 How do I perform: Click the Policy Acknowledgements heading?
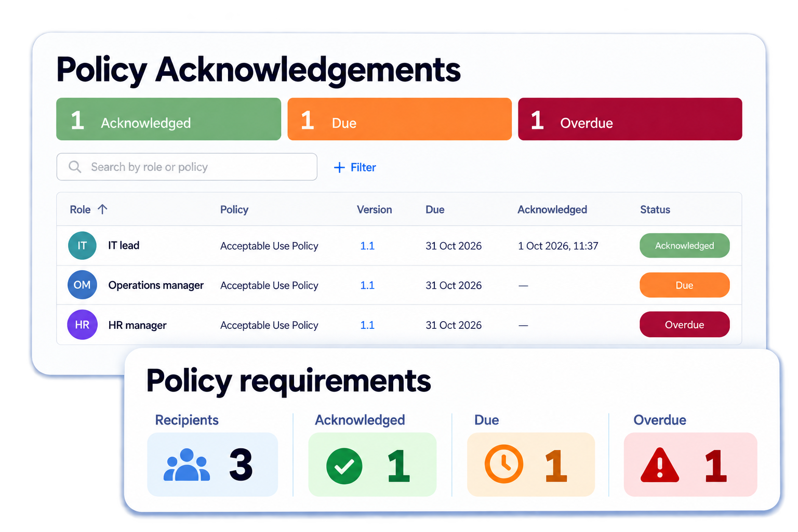(258, 71)
